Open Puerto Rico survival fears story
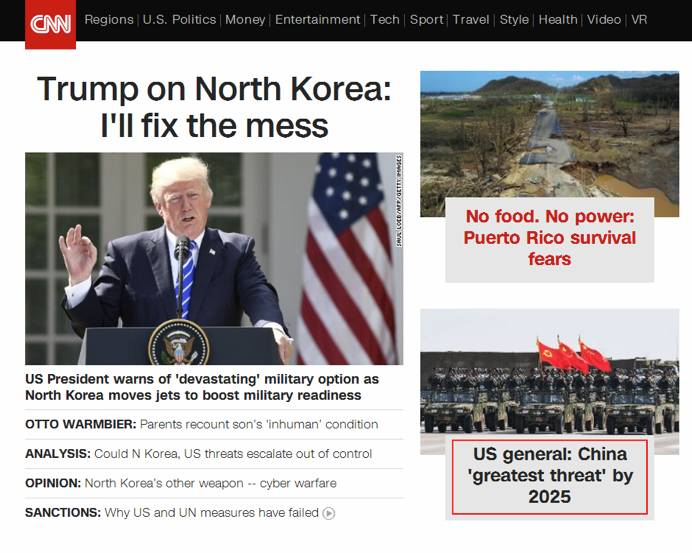The image size is (692, 553). (549, 238)
